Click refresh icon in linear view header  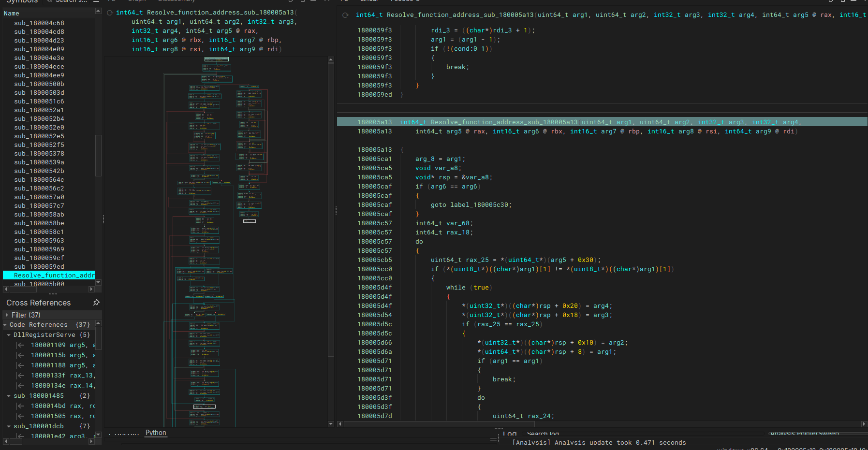(x=345, y=15)
